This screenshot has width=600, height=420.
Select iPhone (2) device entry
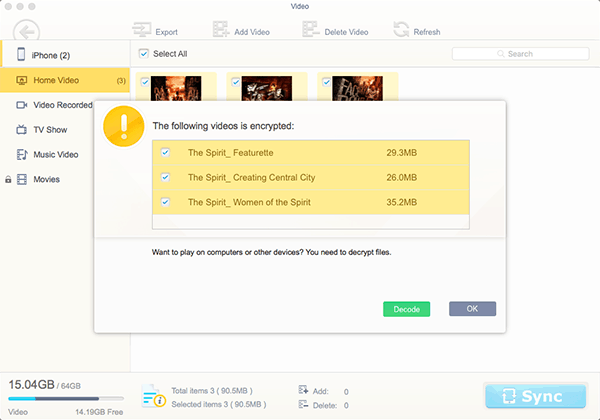tap(65, 54)
